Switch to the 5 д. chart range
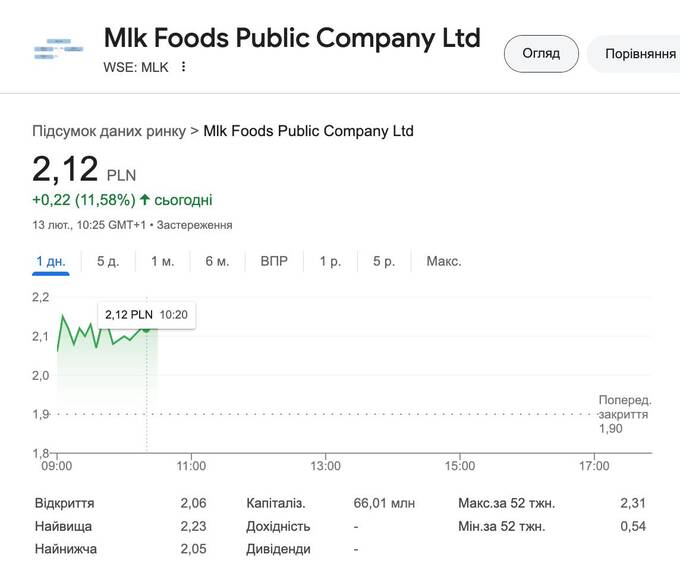 pyautogui.click(x=108, y=261)
